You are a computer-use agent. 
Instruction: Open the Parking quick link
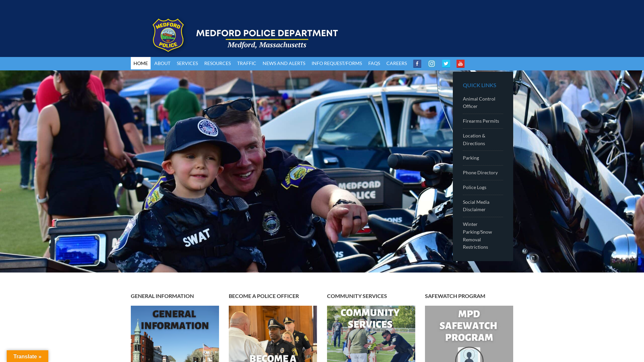pos(471,158)
